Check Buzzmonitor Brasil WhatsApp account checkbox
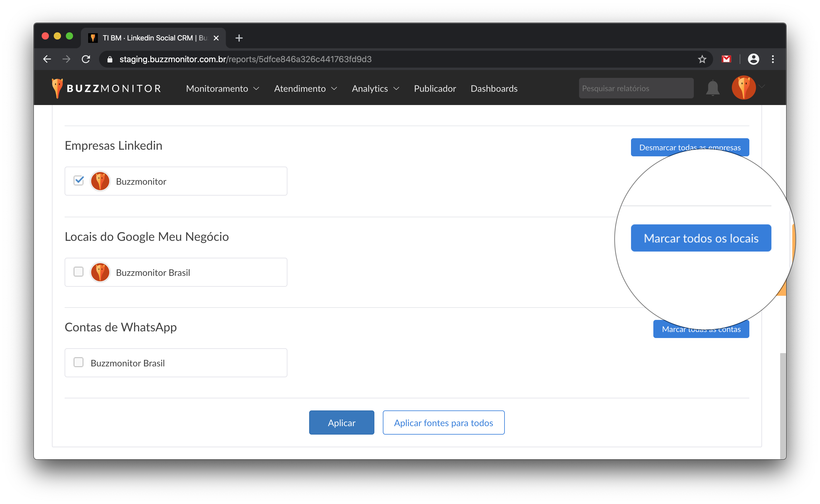This screenshot has width=820, height=504. 79,362
